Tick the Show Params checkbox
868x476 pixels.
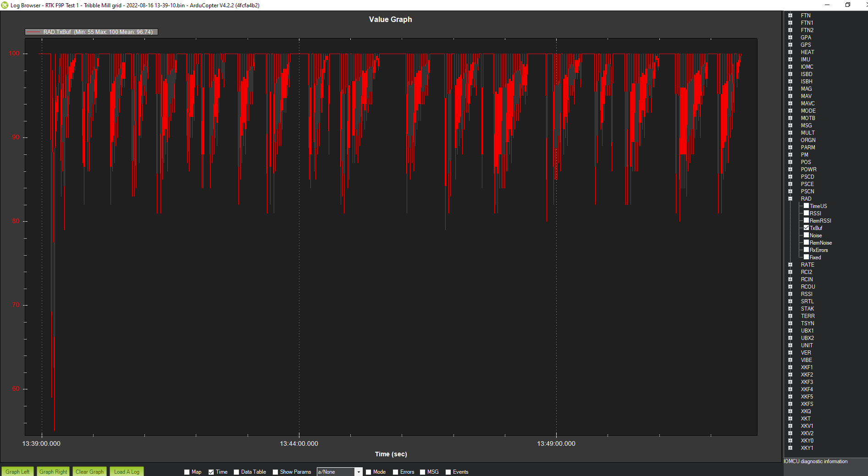tap(275, 472)
